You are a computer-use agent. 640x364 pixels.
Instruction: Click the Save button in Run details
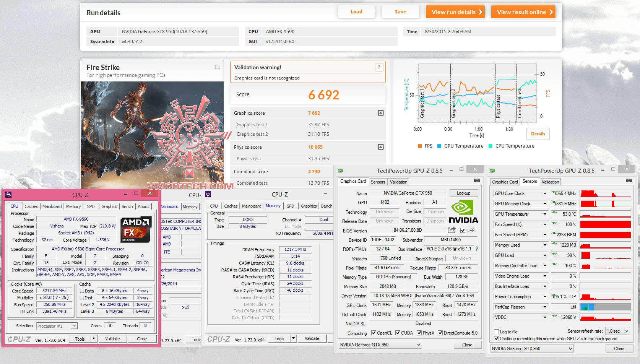[400, 12]
